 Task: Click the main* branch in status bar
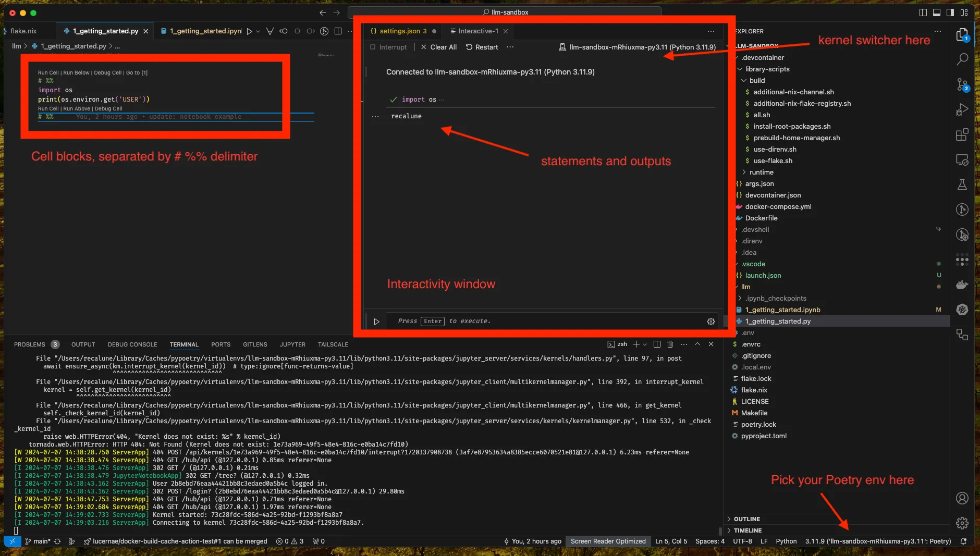pyautogui.click(x=38, y=541)
